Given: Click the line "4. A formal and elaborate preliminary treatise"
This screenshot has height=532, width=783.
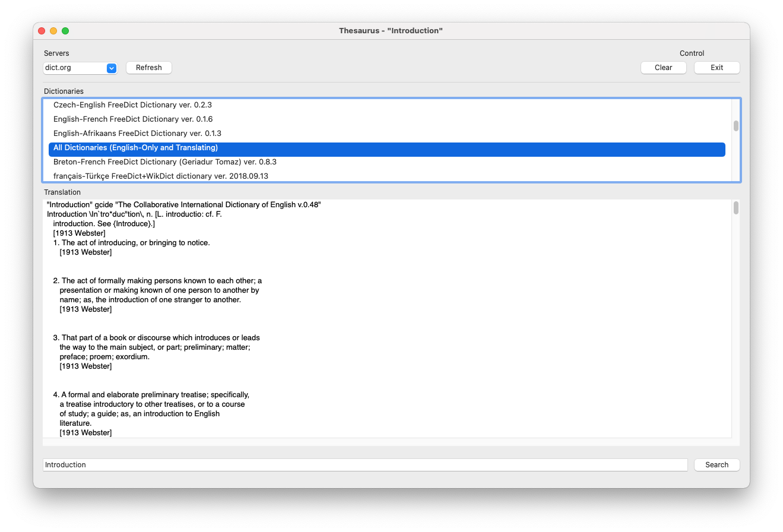Looking at the screenshot, I should tap(151, 395).
